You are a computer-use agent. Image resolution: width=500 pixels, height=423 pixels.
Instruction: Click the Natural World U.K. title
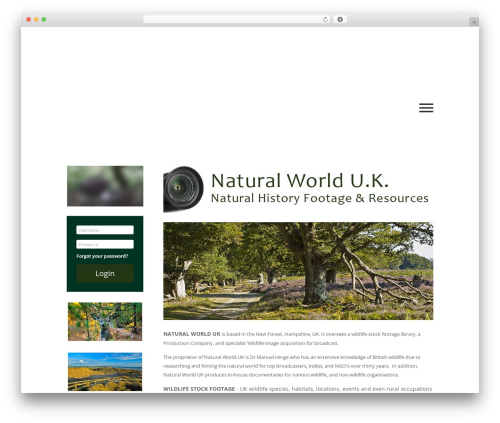click(x=300, y=181)
